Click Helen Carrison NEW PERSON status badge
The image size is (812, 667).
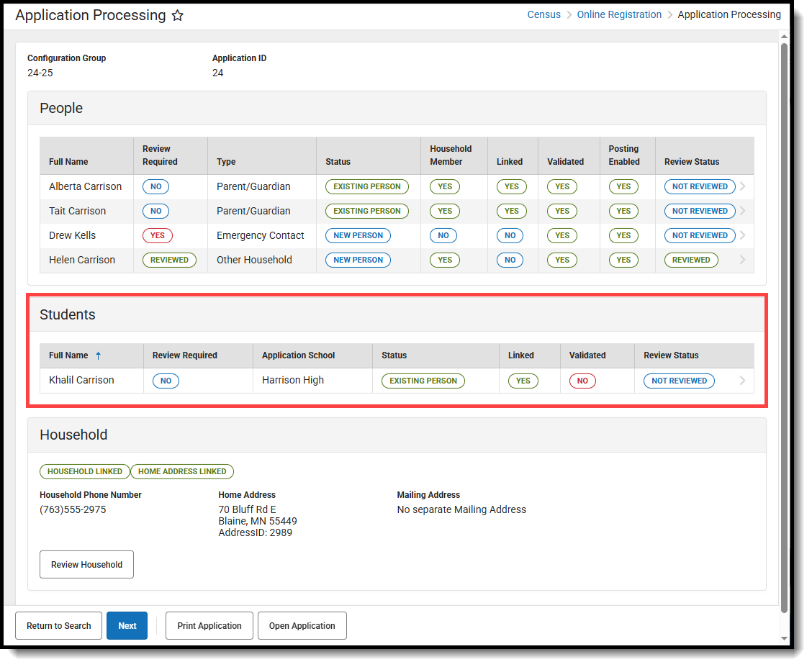358,260
